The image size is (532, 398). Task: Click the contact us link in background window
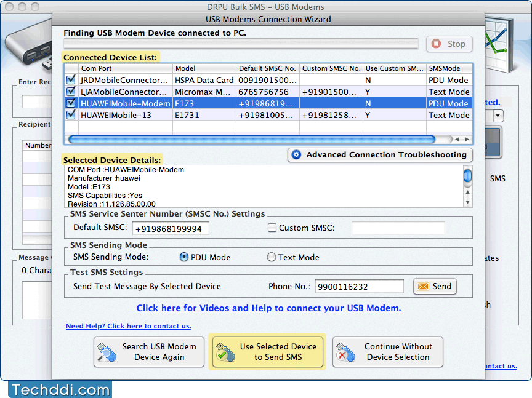(x=501, y=366)
